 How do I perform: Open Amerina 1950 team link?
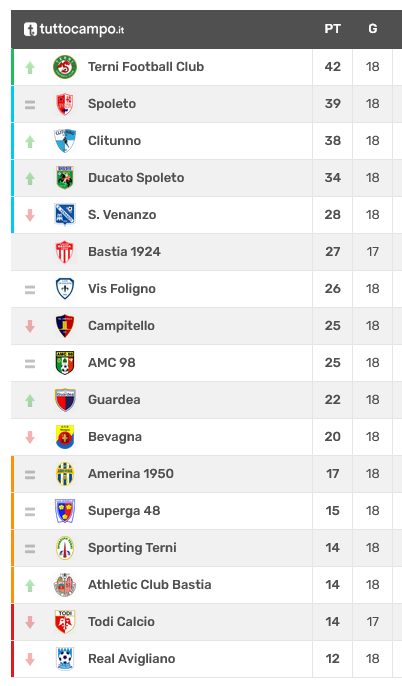coord(131,473)
